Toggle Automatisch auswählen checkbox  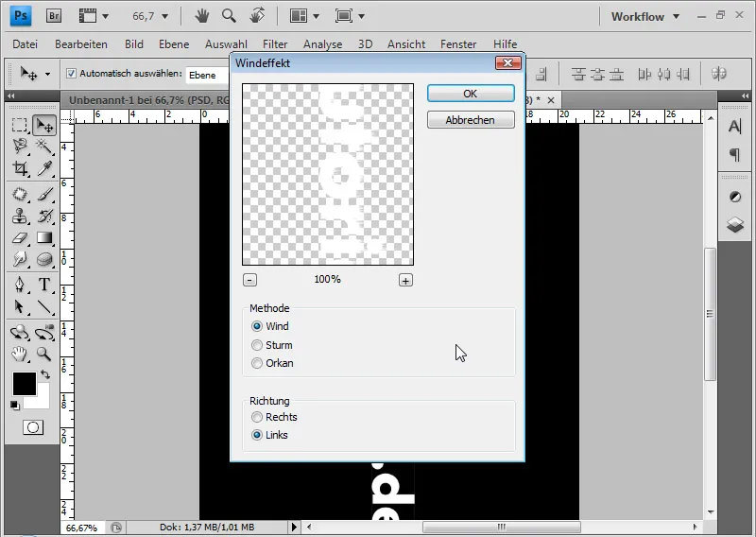[72, 74]
